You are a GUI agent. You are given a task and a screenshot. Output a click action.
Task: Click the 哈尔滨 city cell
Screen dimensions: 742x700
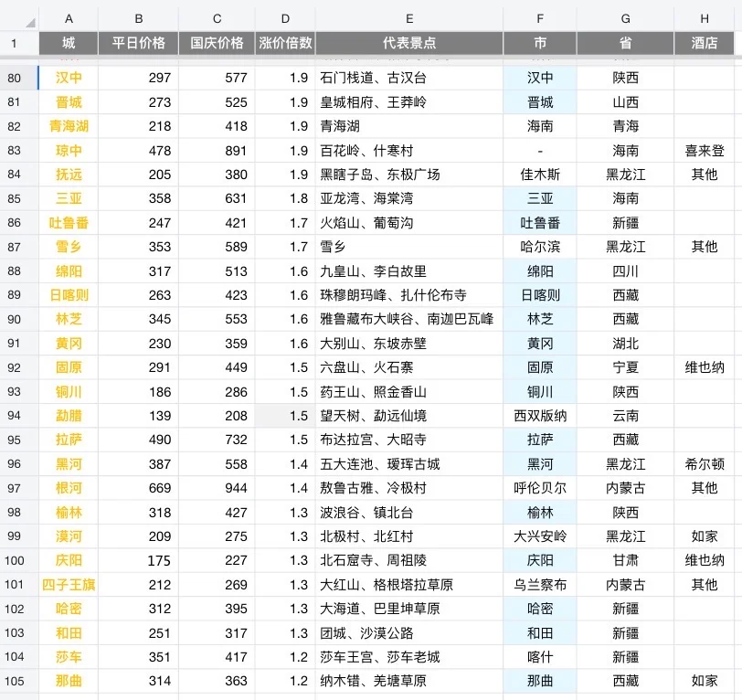[x=540, y=247]
